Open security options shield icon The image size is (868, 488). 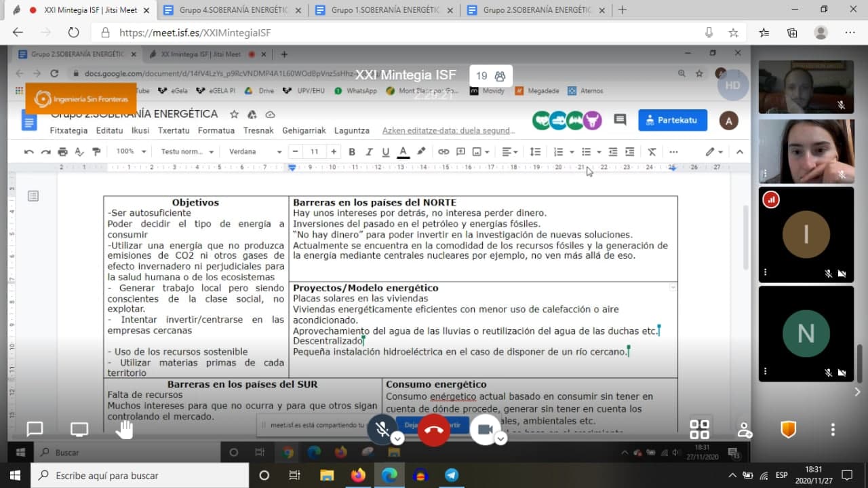tap(788, 429)
